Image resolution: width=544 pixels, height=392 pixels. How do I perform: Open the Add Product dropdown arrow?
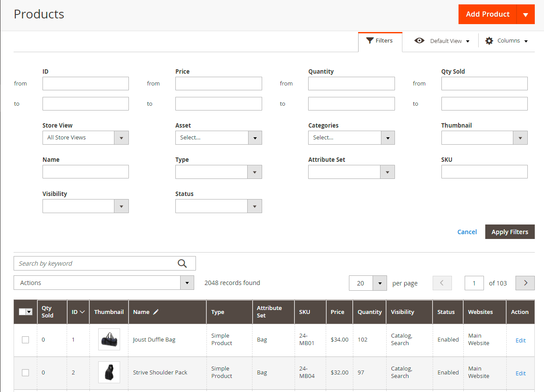click(526, 14)
